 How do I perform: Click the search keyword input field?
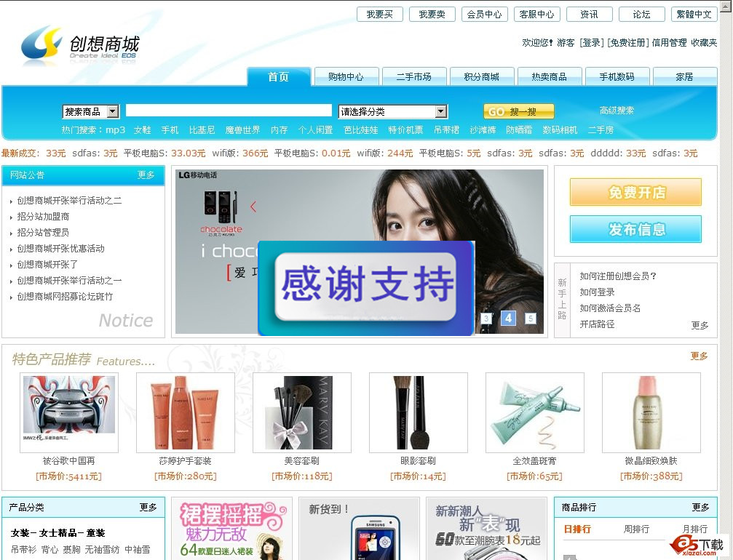229,111
